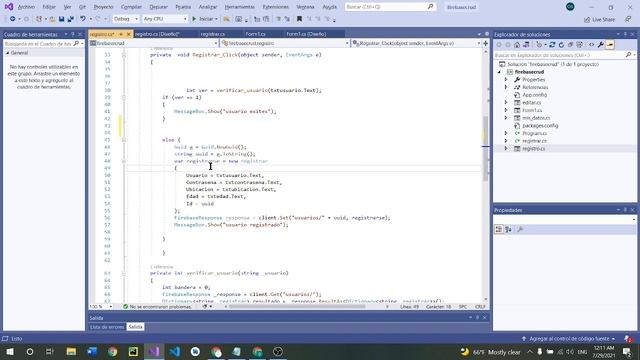Select packages.config in Solution Explorer

[540, 126]
